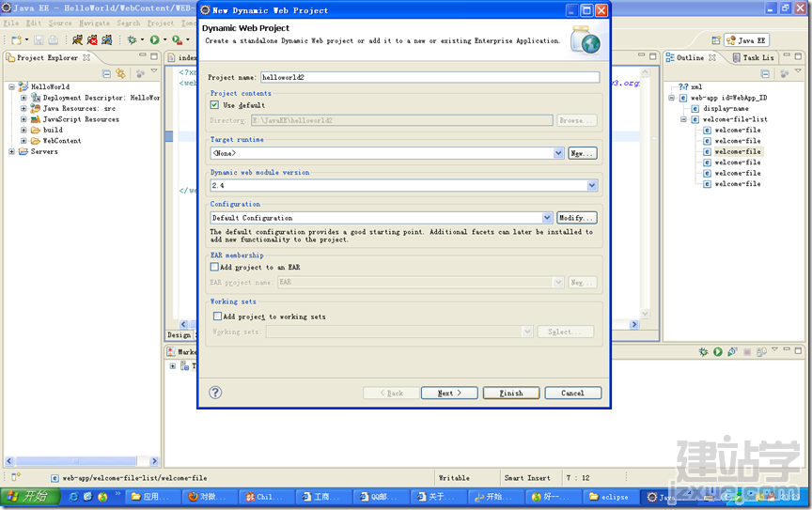Switch to the editor Design tab
The image size is (812, 510).
point(180,335)
